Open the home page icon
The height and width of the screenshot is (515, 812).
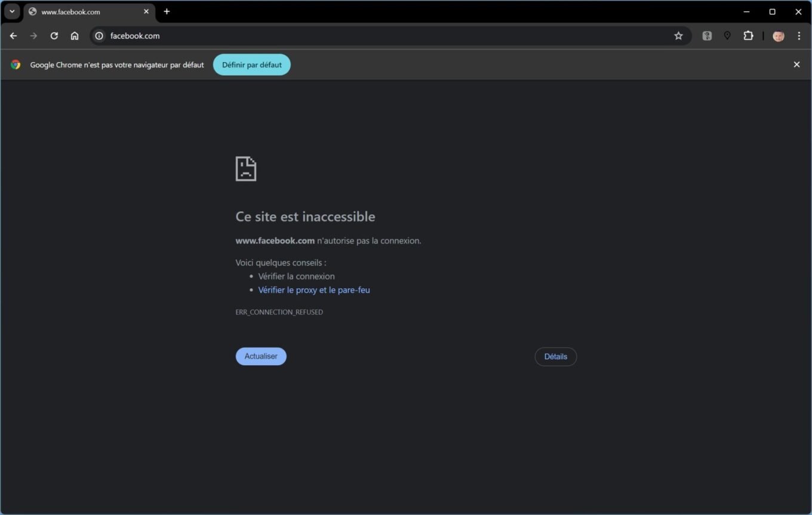pyautogui.click(x=75, y=36)
